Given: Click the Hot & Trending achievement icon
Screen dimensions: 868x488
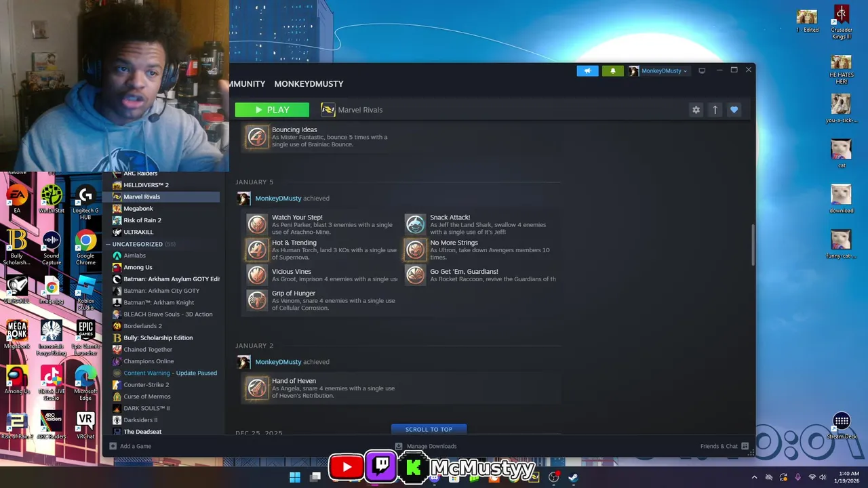Looking at the screenshot, I should click(x=257, y=249).
